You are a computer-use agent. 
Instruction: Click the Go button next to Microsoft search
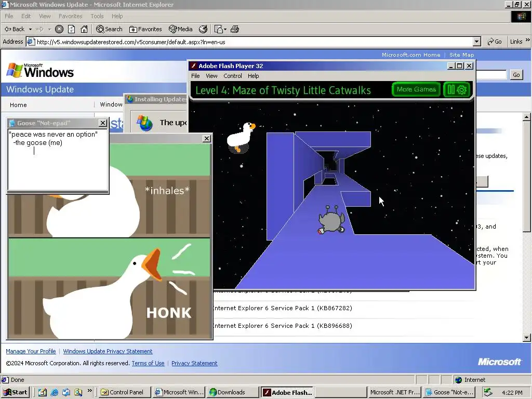[516, 75]
